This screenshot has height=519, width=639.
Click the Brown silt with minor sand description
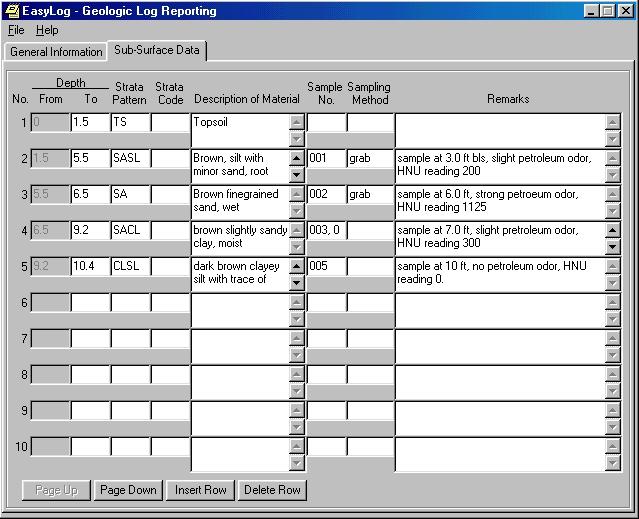tap(240, 166)
